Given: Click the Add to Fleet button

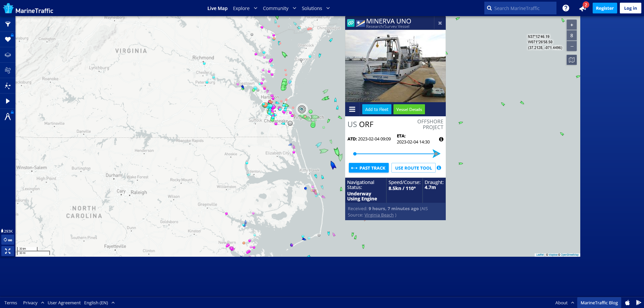Looking at the screenshot, I should (377, 109).
